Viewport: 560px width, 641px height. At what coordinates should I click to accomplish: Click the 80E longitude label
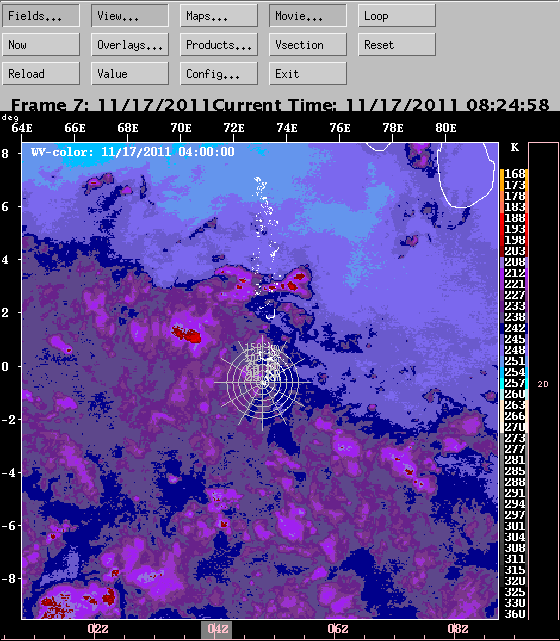point(446,128)
